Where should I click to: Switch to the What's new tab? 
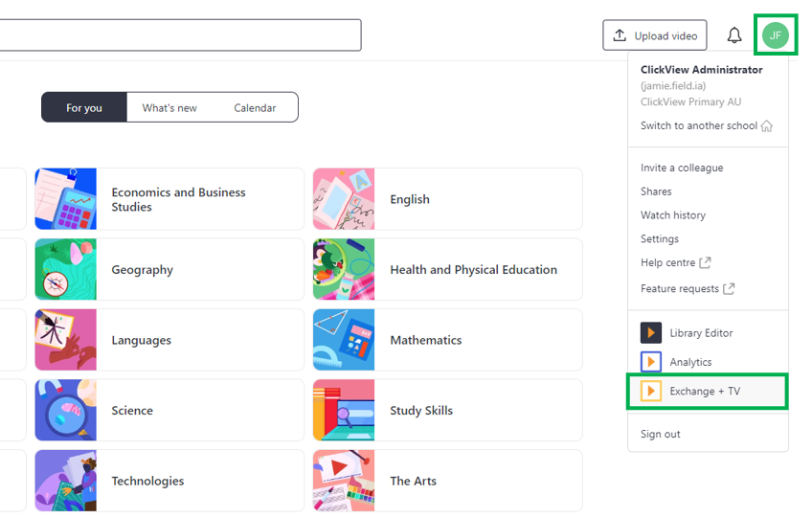169,108
